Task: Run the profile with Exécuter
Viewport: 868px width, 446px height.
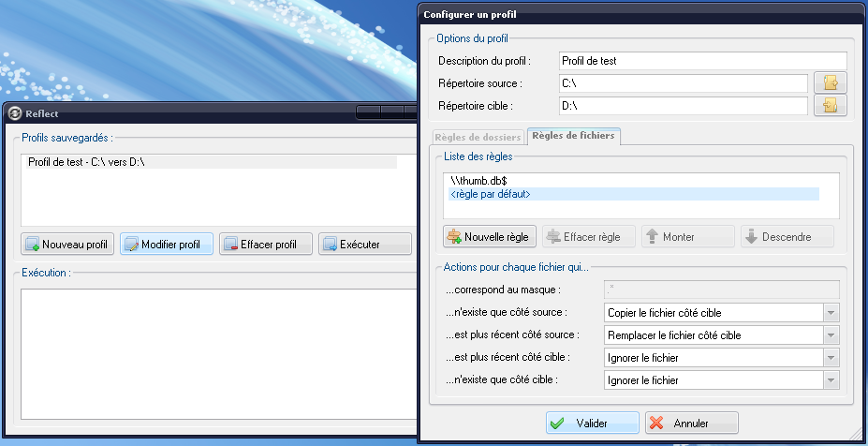Action: tap(364, 245)
